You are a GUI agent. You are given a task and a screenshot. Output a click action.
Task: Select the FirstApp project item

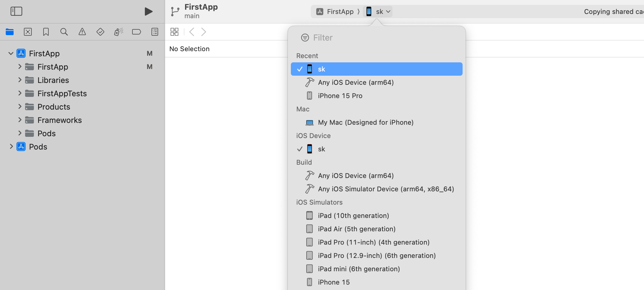82,54
